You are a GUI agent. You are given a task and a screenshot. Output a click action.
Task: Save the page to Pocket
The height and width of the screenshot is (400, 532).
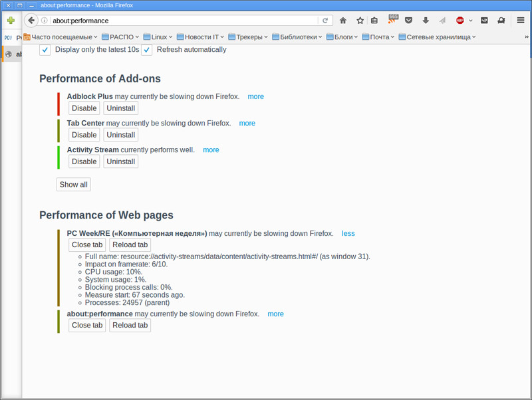pos(408,21)
